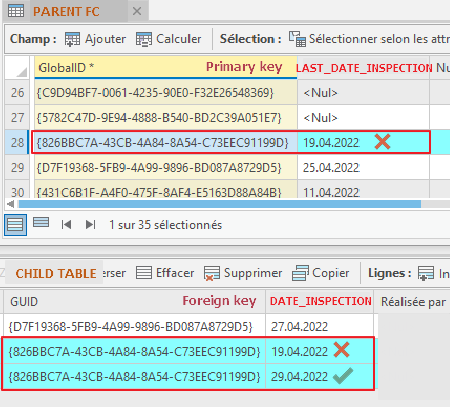
Task: Click the Effacer button
Action: (165, 273)
